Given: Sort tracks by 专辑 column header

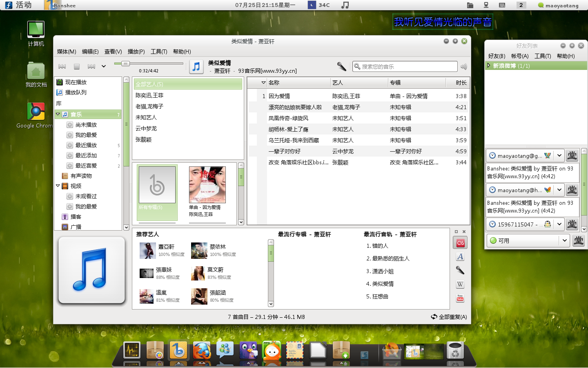Looking at the screenshot, I should 416,83.
